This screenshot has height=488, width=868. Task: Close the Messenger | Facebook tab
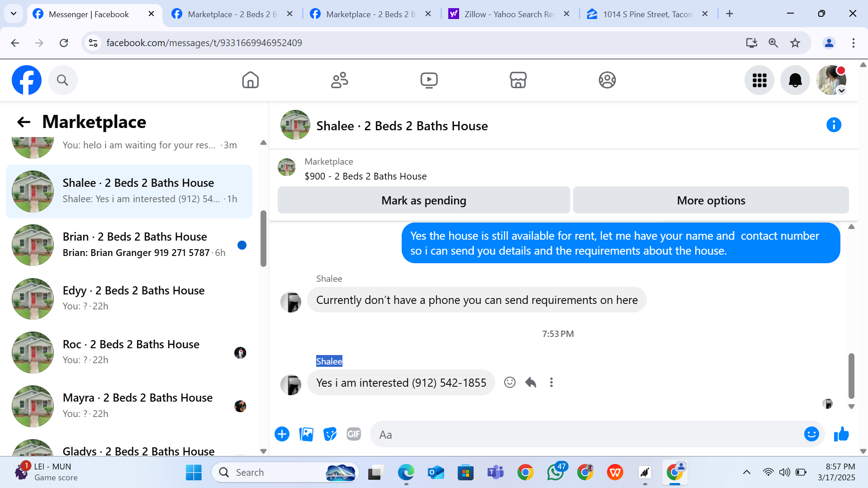point(152,14)
